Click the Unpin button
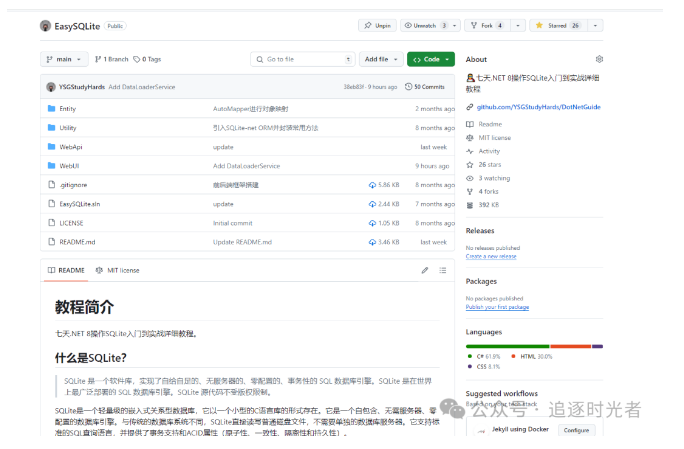Screen dimensions: 684x449 tap(378, 26)
